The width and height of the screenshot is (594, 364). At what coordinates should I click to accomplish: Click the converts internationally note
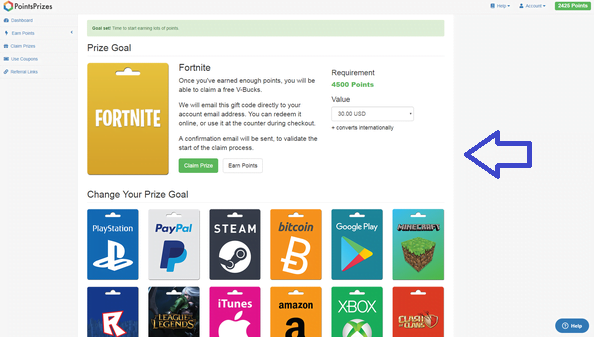pos(363,128)
